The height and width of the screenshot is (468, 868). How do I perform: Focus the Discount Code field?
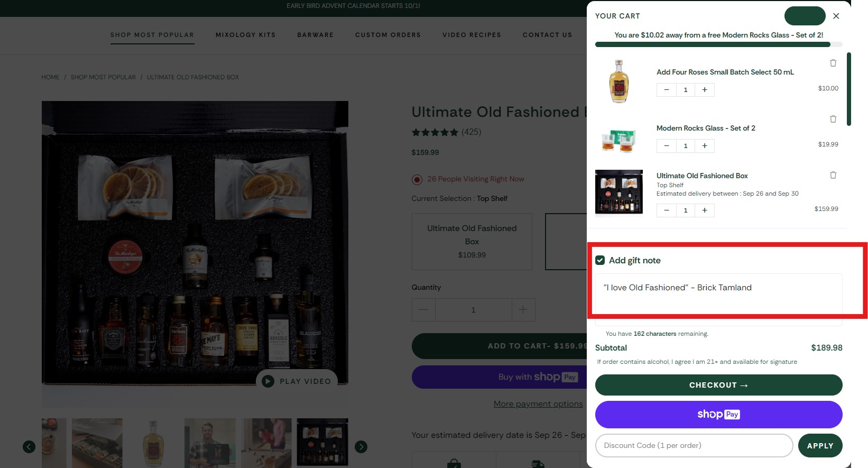[694, 445]
